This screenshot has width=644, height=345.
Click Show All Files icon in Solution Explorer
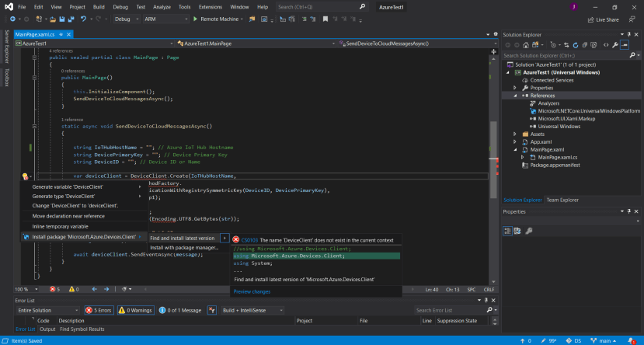[x=594, y=45]
